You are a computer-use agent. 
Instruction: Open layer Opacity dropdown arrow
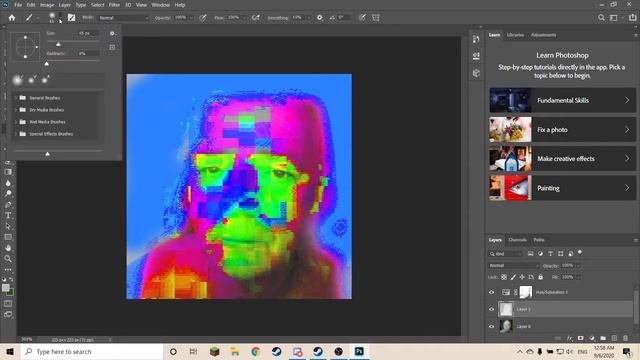[578, 266]
